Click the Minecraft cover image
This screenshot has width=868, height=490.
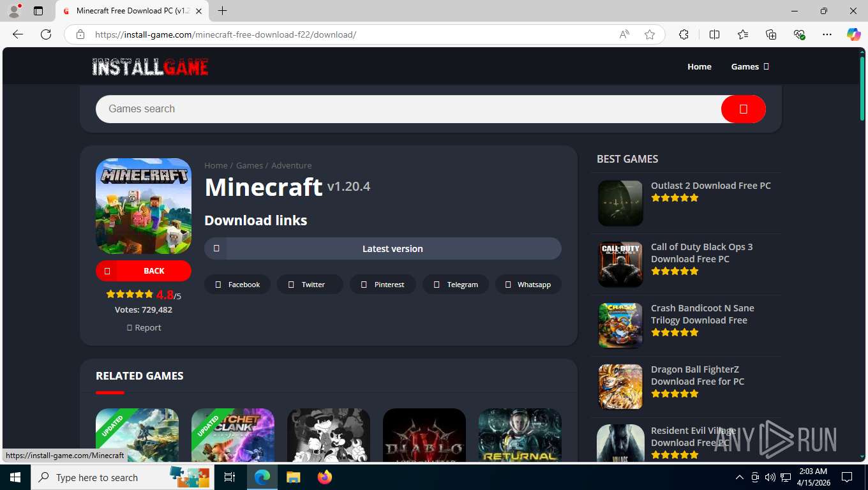click(144, 206)
